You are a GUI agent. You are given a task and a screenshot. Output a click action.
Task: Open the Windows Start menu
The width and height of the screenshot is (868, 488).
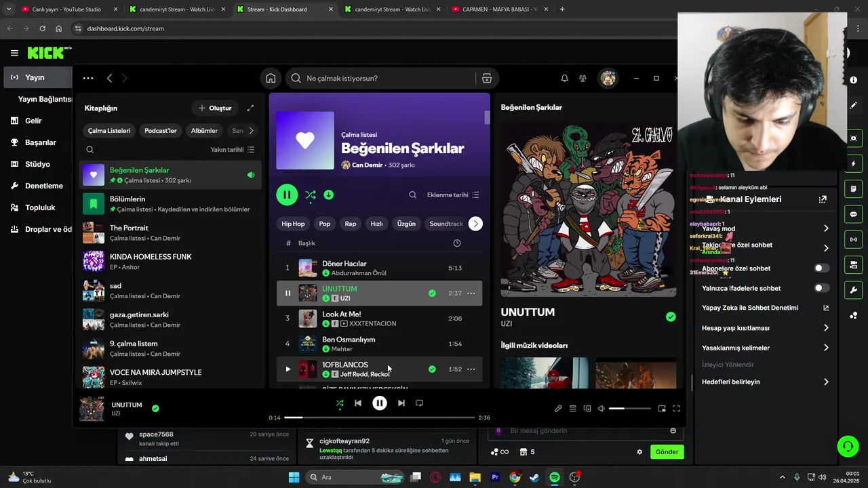click(294, 477)
